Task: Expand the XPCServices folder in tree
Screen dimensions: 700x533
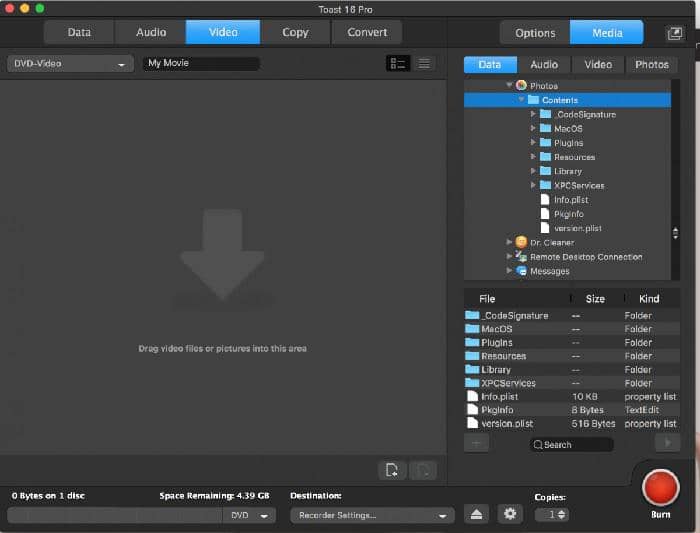Action: tap(533, 185)
